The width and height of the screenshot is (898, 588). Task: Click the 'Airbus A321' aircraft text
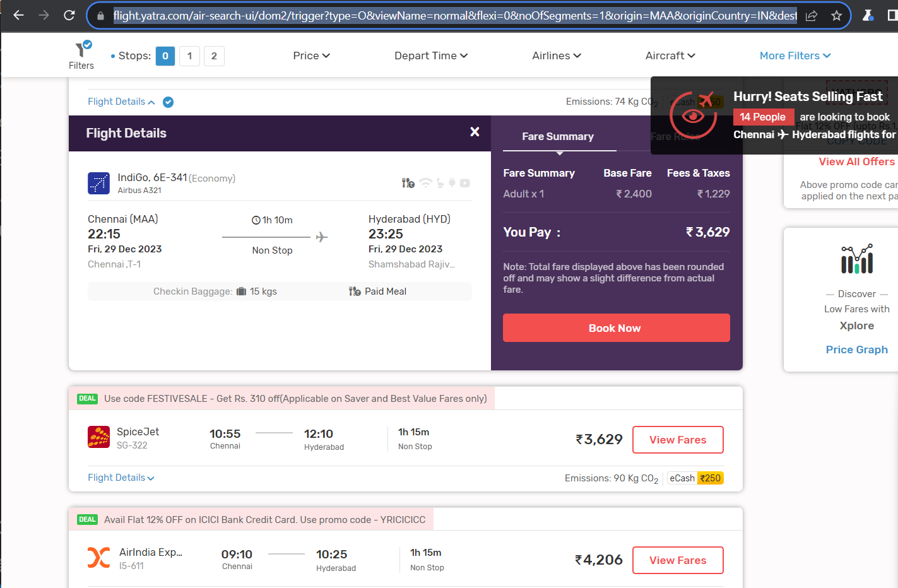(139, 191)
